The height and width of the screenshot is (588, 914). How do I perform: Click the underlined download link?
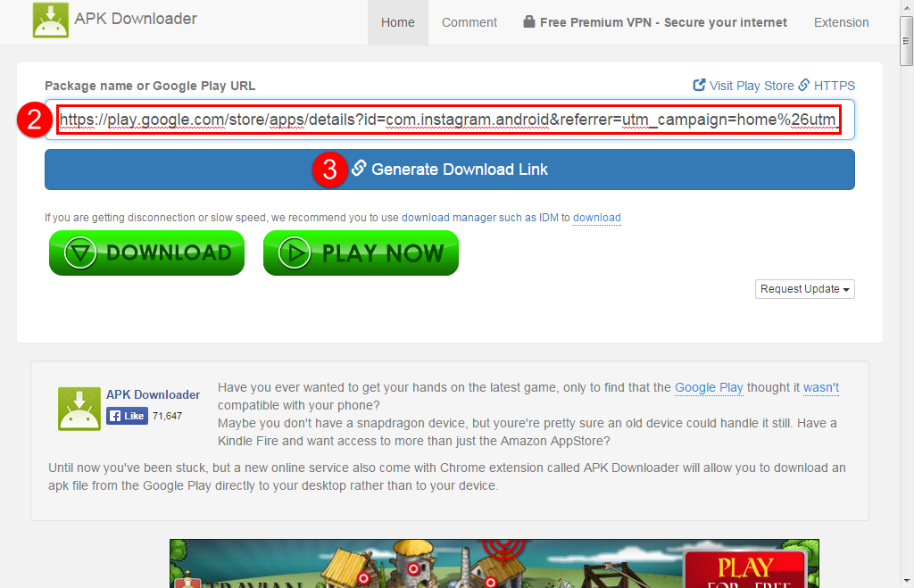point(597,218)
